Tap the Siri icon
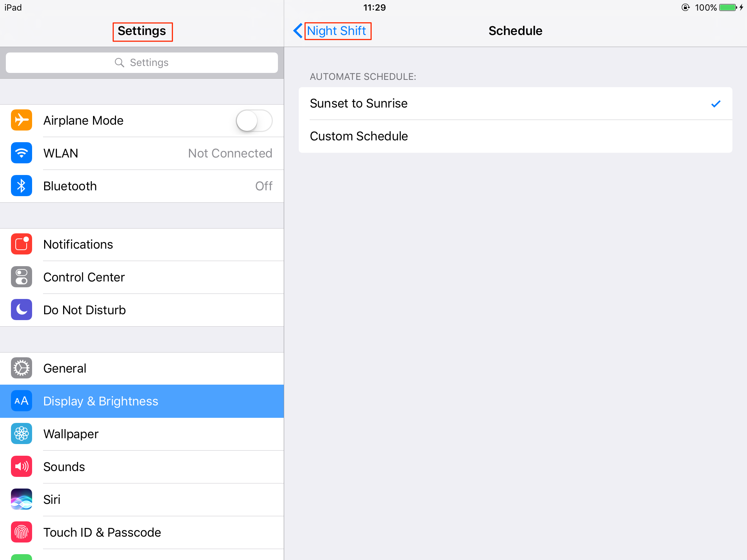 point(22,499)
